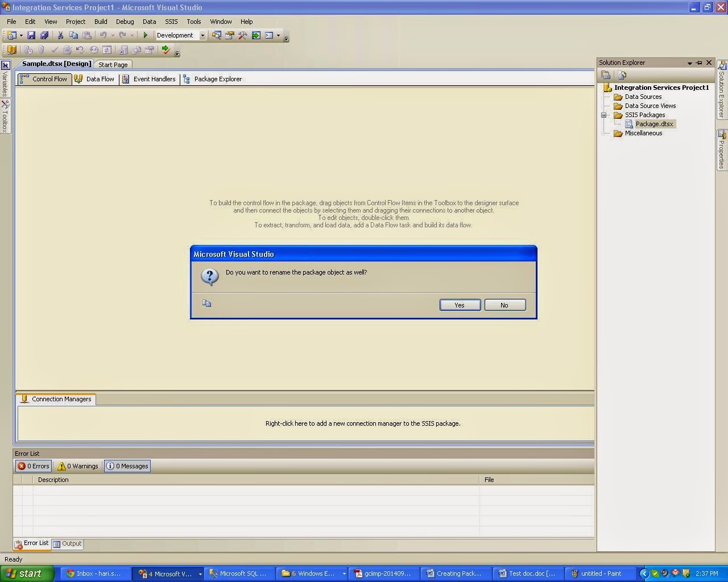
Task: Open the SSIS menu
Action: click(x=171, y=22)
